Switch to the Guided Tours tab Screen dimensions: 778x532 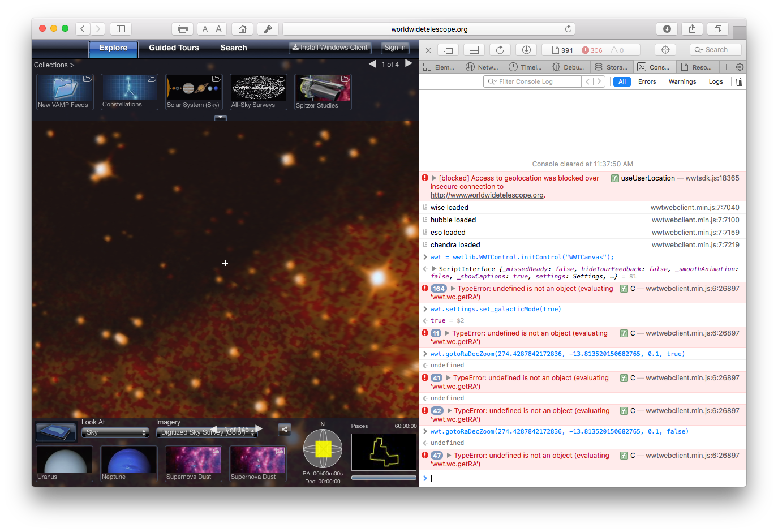click(173, 48)
